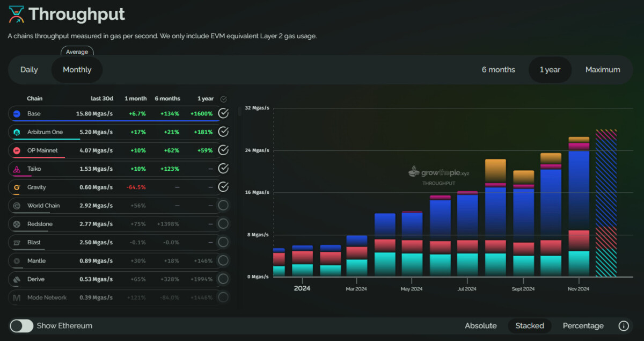Click the Throughput hourglass logo icon
The image size is (644, 341).
17,14
